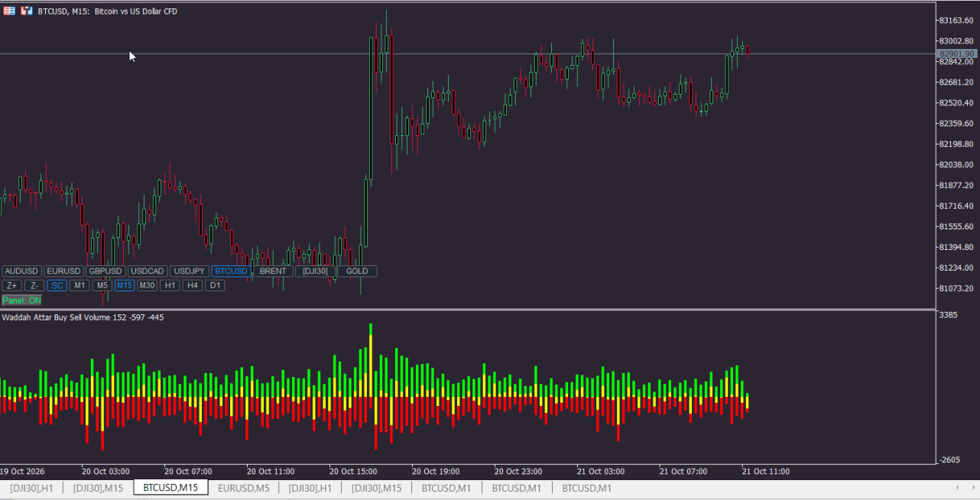Switch chart symbol to AUDUSD
Image resolution: width=980 pixels, height=500 pixels.
21,271
